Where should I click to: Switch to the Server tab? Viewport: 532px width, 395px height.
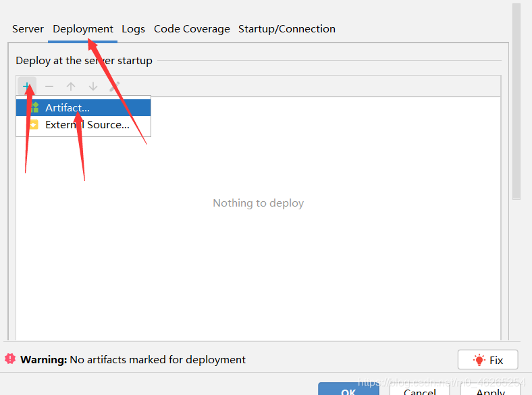coord(28,29)
